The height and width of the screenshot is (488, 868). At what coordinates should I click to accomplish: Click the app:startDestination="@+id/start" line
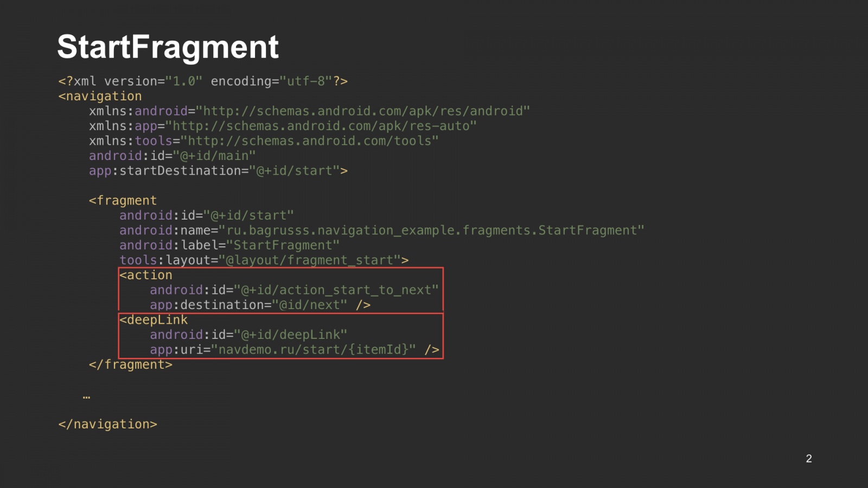(218, 171)
